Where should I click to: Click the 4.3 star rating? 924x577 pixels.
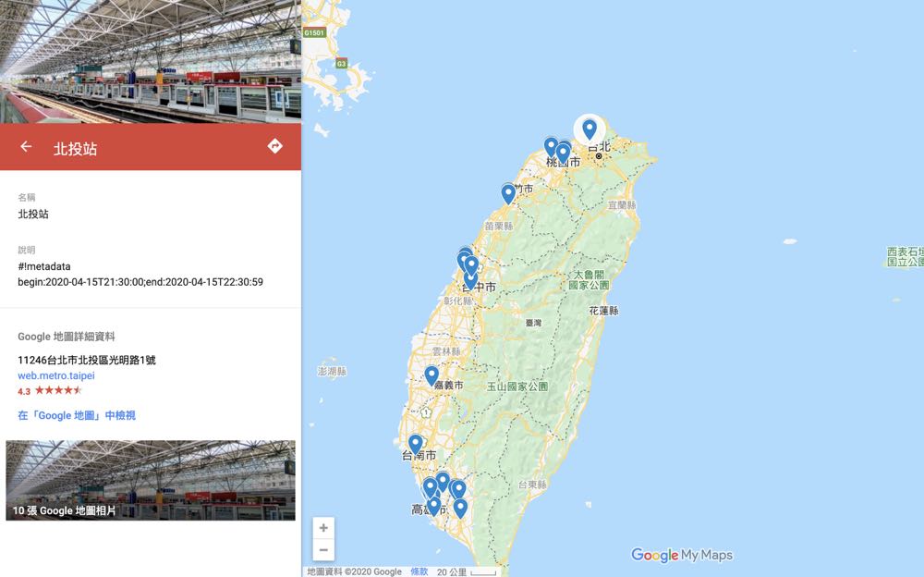[50, 390]
